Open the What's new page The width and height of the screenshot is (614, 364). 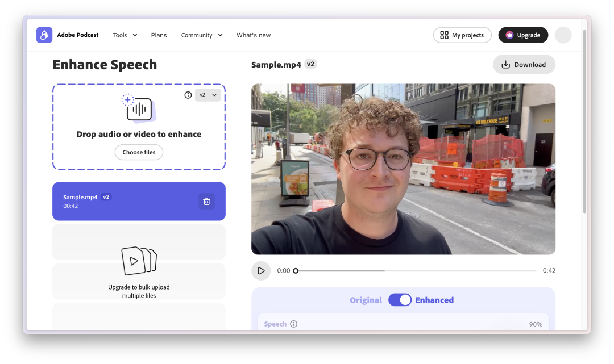click(x=254, y=35)
